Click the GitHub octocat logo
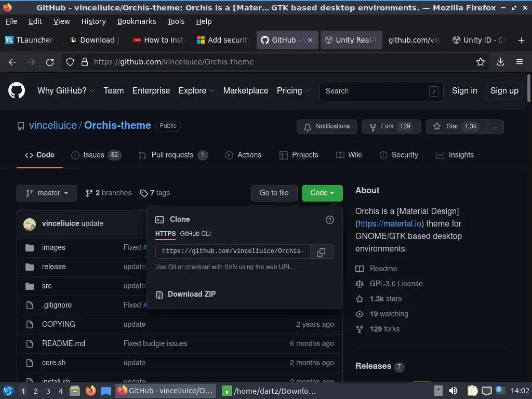 [17, 90]
